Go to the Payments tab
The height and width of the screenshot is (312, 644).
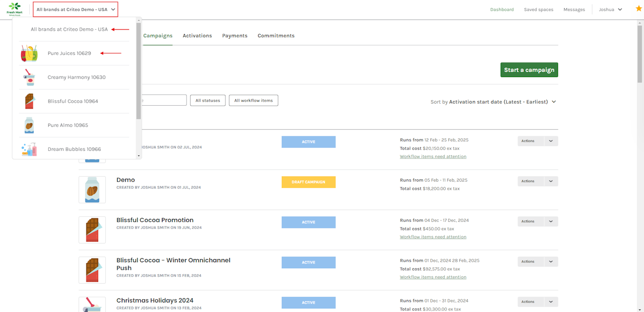click(x=234, y=36)
